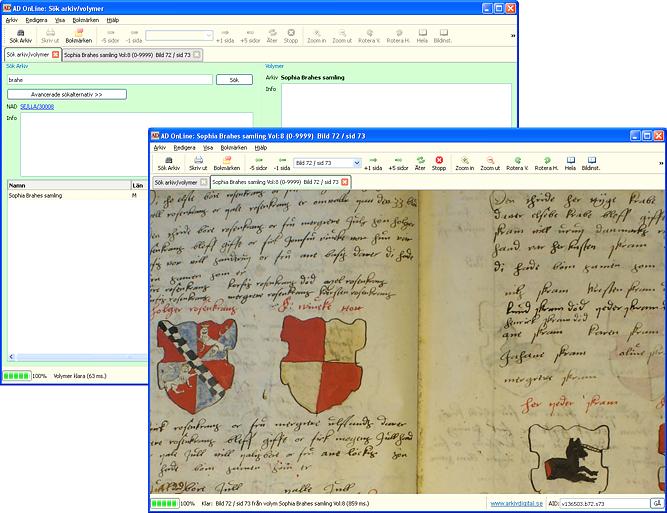Expand Avancerade sökalternativ options
Screen dimensions: 667x513
click(x=67, y=94)
